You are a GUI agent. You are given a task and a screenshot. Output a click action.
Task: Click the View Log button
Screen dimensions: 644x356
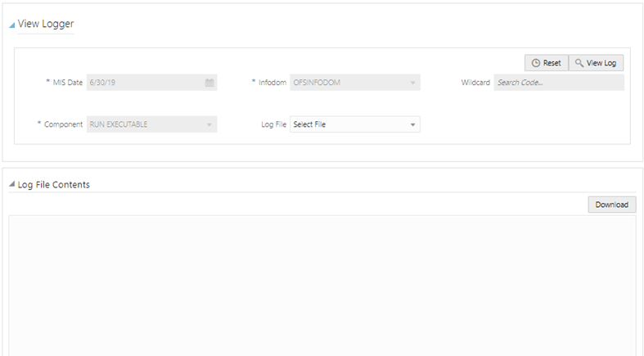point(596,63)
